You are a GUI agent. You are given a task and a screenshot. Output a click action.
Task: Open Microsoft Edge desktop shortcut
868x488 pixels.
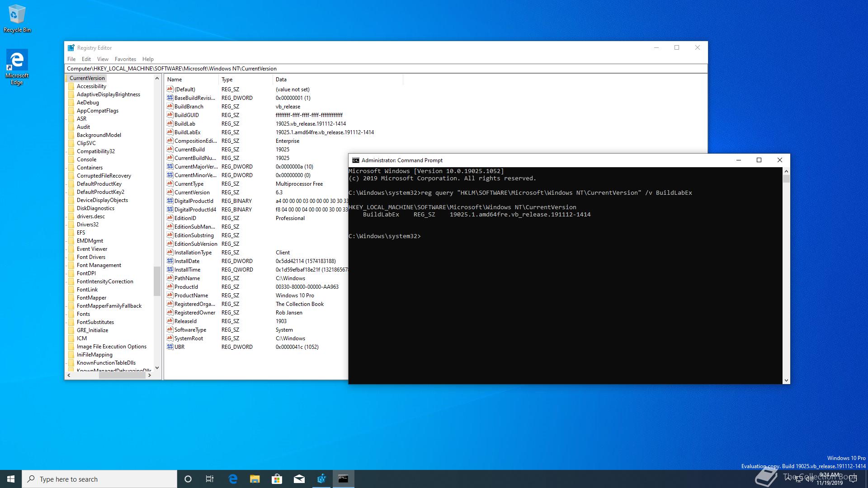point(17,67)
